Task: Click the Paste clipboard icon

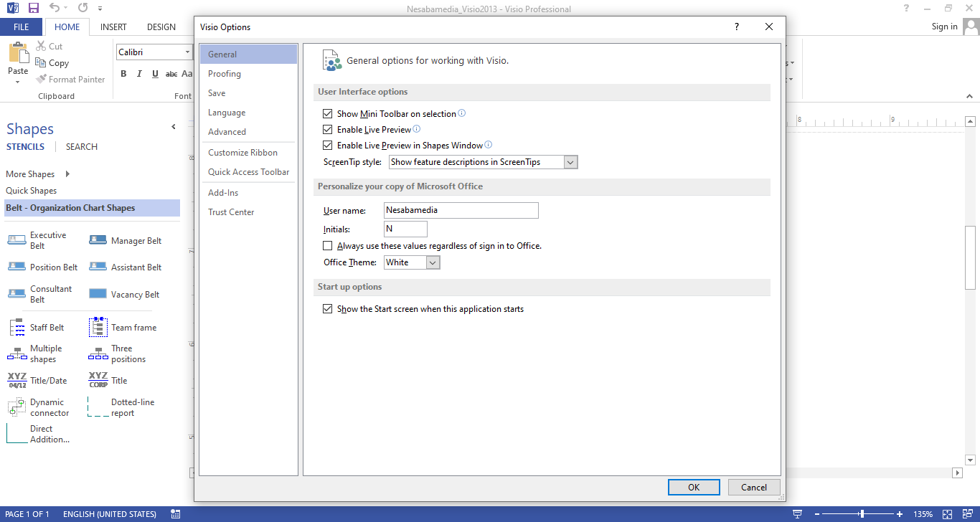Action: [x=18, y=56]
